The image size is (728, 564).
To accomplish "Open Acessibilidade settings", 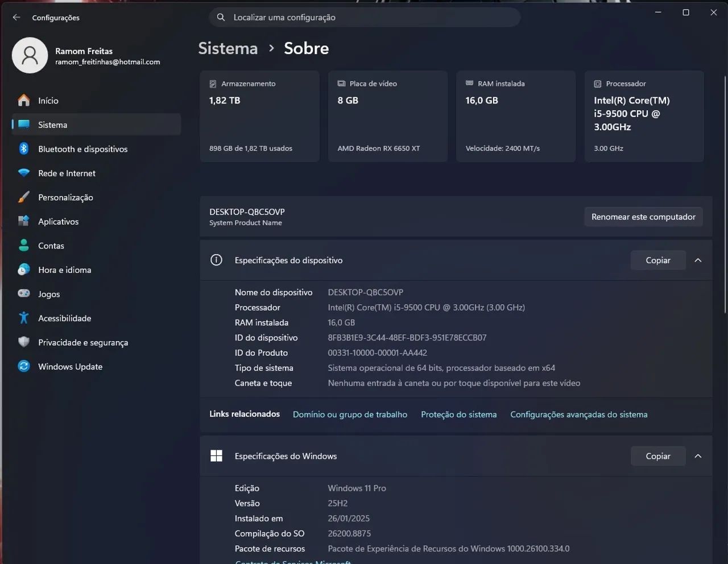I will coord(96,318).
